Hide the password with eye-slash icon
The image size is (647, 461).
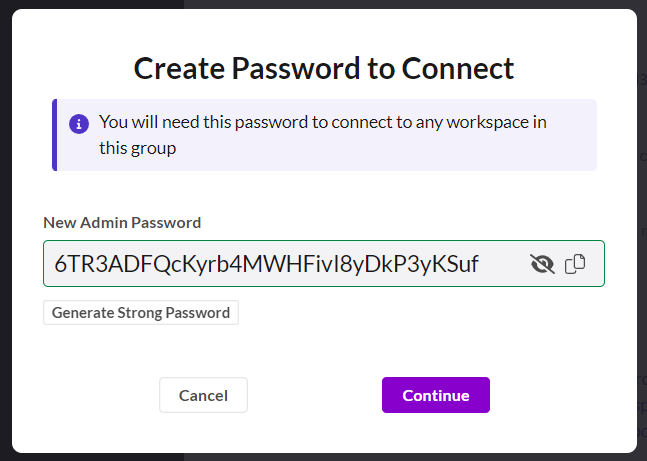point(542,264)
